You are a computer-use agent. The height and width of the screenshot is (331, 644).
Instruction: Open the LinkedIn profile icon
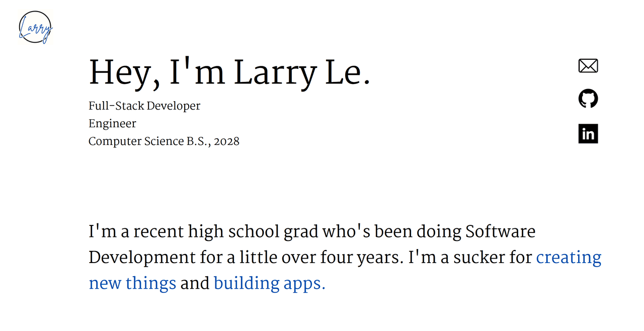pos(588,134)
